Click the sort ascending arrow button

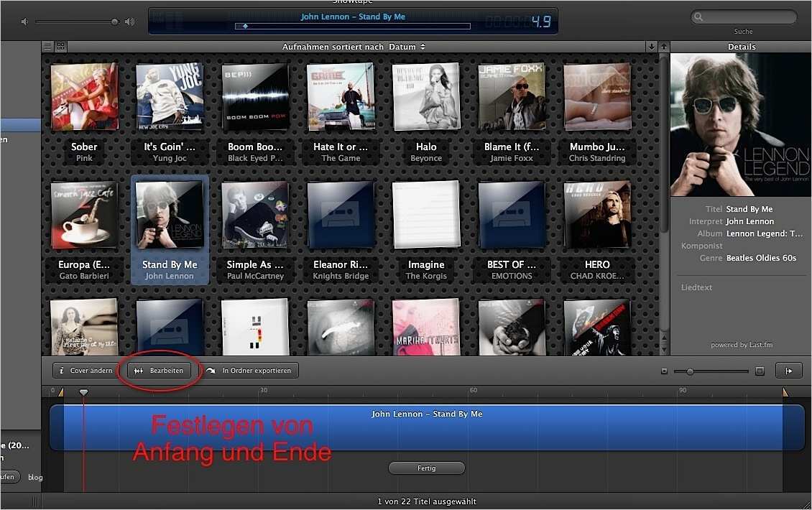click(x=663, y=47)
